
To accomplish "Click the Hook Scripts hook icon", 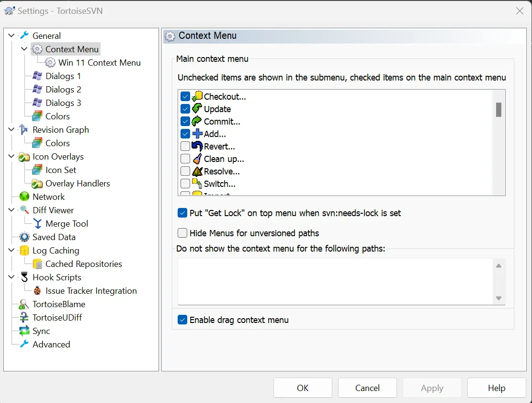I will (24, 277).
